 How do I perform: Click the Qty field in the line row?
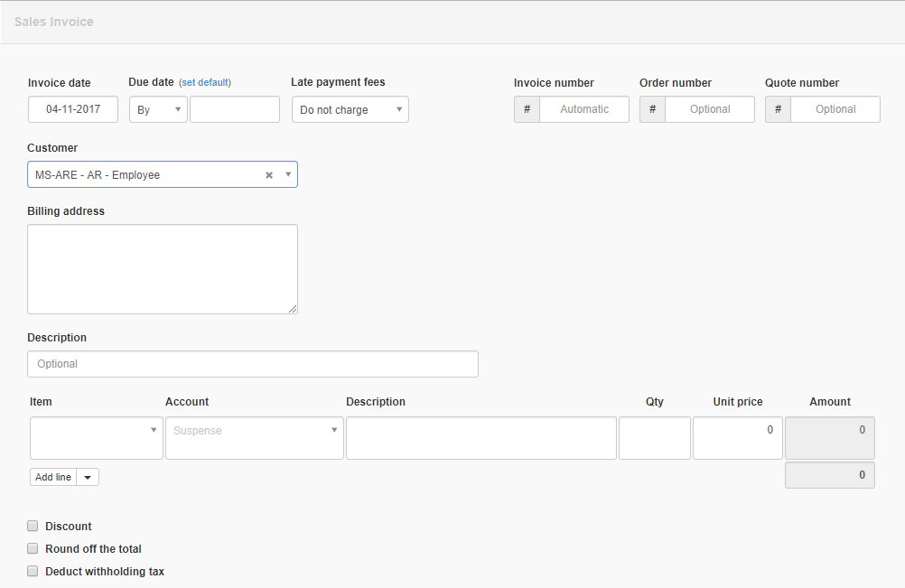point(654,438)
